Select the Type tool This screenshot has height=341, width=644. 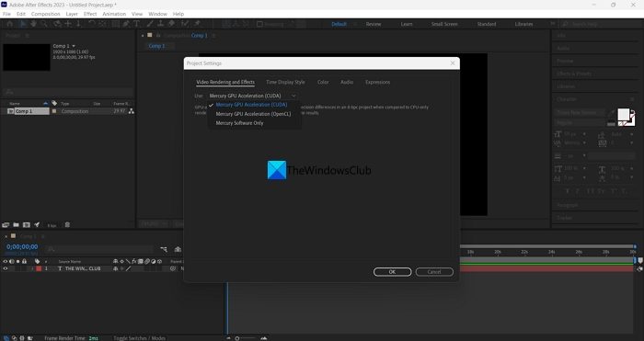[x=136, y=24]
